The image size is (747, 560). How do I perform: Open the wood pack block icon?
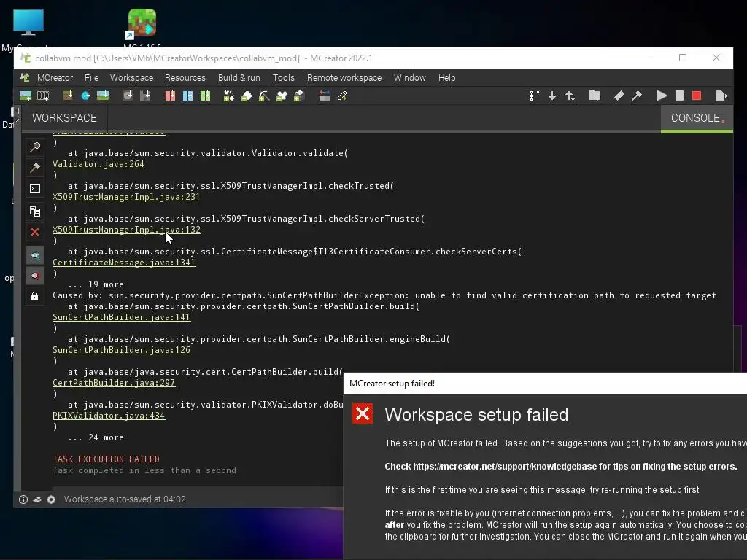pyautogui.click(x=299, y=96)
